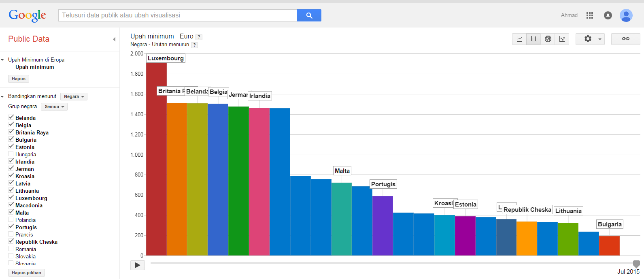Open the notifications bell
Screen dimensions: 644x279
click(608, 15)
